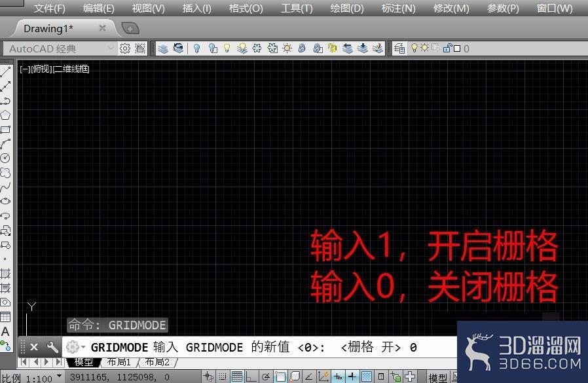588x383 pixels.
Task: Toggle layer 0 lock padlock
Action: pyautogui.click(x=447, y=48)
